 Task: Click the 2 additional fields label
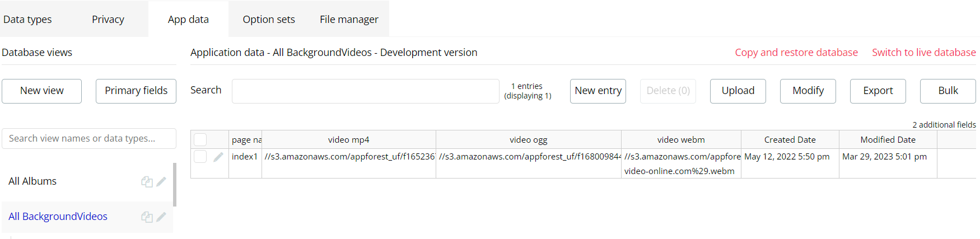944,124
